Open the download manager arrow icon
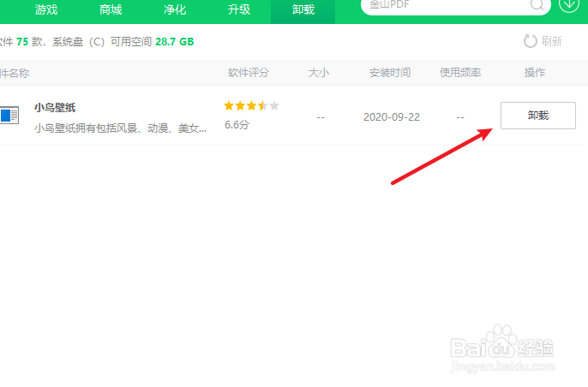Image resolution: width=588 pixels, height=387 pixels. [x=569, y=3]
